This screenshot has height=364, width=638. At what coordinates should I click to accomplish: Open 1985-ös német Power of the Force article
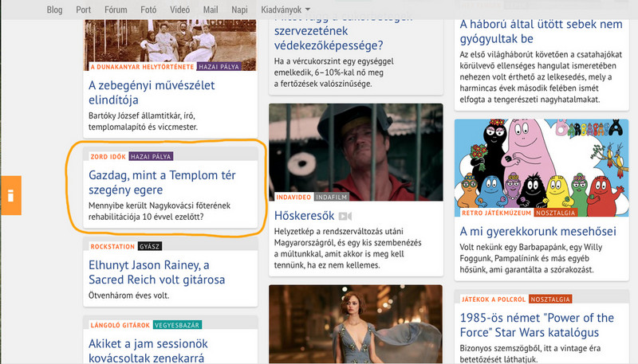point(537,325)
